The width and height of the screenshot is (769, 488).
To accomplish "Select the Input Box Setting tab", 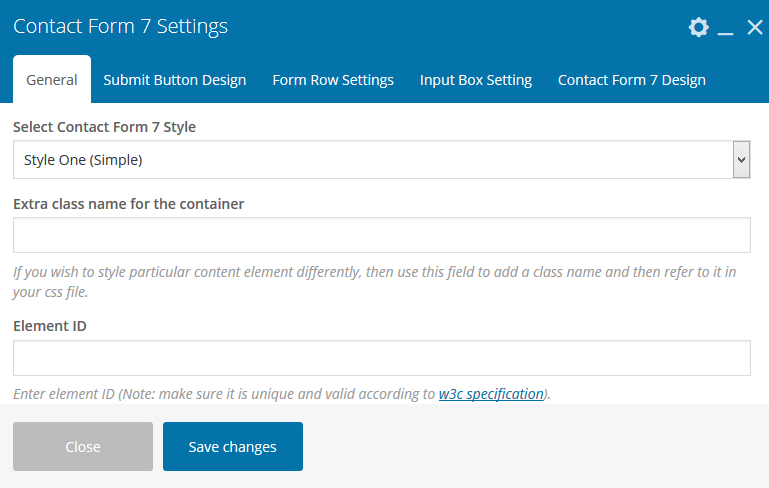I will [x=476, y=80].
